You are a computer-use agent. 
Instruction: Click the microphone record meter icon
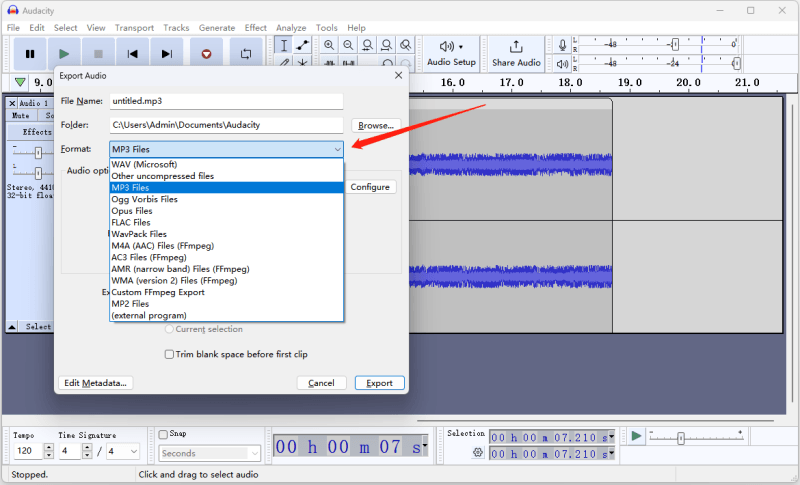562,45
